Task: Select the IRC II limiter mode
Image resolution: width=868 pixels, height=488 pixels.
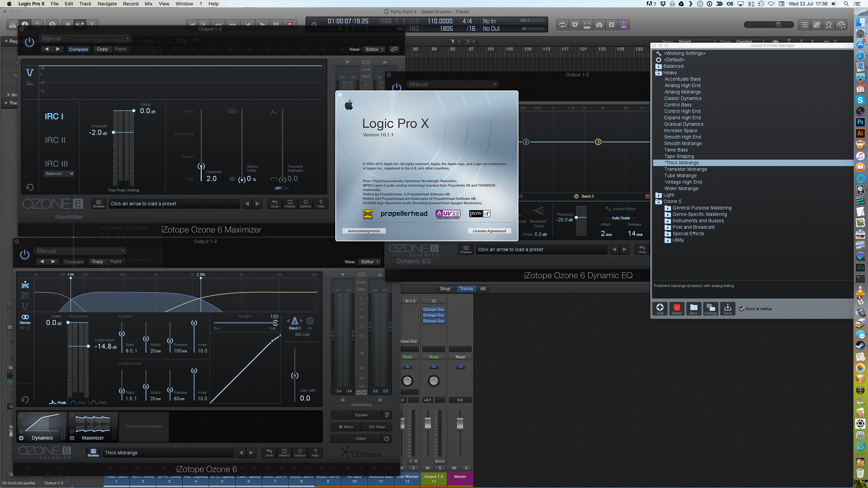Action: 55,140
